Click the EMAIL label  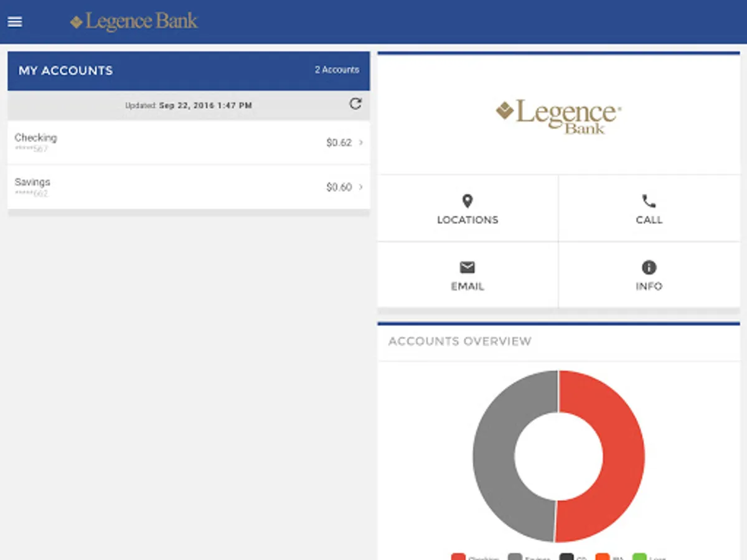click(x=467, y=287)
